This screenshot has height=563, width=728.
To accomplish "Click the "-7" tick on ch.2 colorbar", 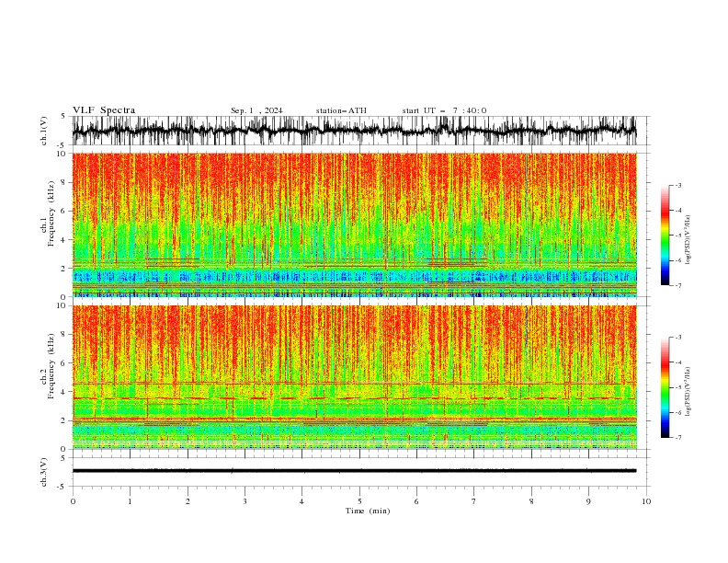I will pyautogui.click(x=677, y=438).
